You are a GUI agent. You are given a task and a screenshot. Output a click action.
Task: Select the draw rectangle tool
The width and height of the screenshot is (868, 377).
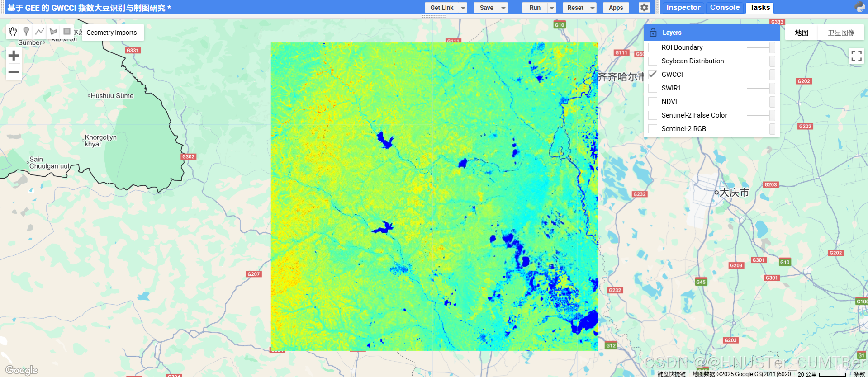67,31
